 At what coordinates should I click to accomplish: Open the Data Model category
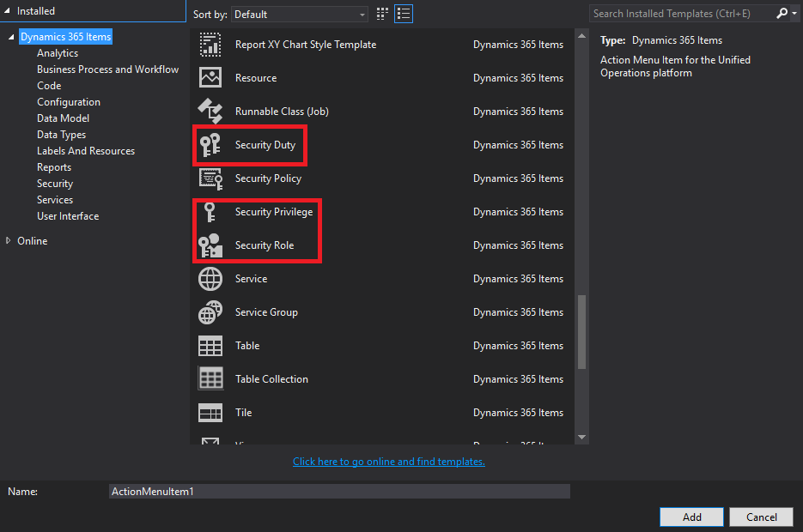click(x=63, y=118)
